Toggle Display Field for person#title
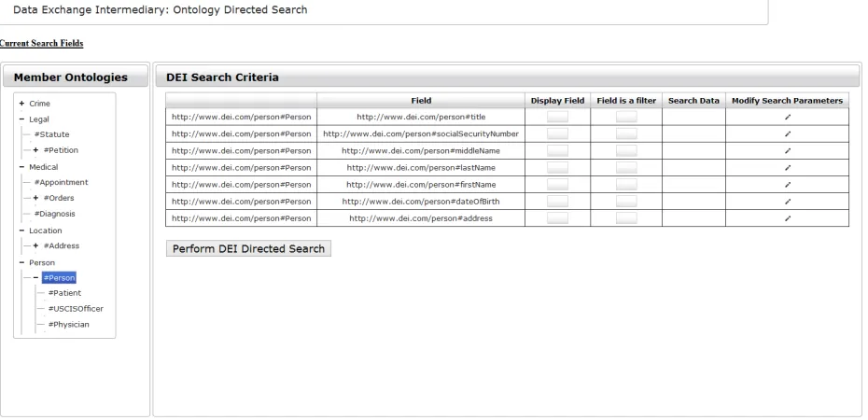868x420 pixels. click(x=557, y=117)
